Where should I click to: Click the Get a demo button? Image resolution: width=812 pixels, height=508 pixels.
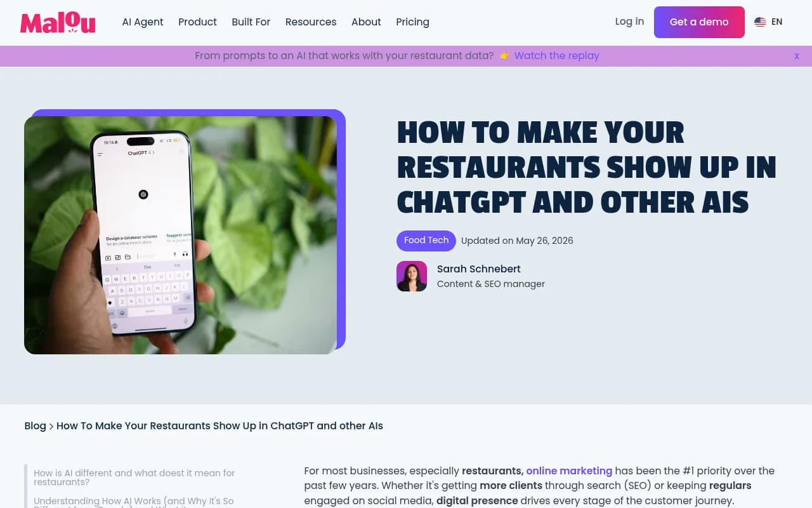(x=699, y=22)
